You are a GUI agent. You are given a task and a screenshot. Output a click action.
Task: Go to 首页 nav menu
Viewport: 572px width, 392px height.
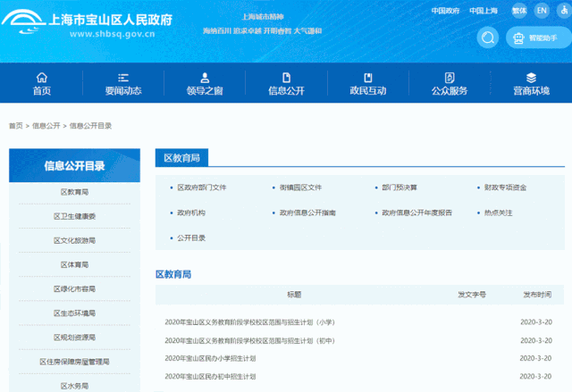click(x=42, y=90)
